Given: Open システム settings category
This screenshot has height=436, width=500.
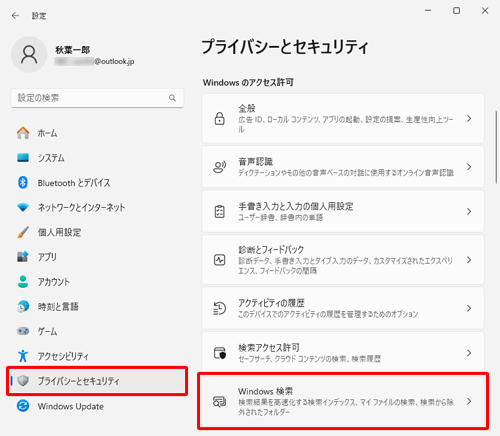Looking at the screenshot, I should coord(97,158).
